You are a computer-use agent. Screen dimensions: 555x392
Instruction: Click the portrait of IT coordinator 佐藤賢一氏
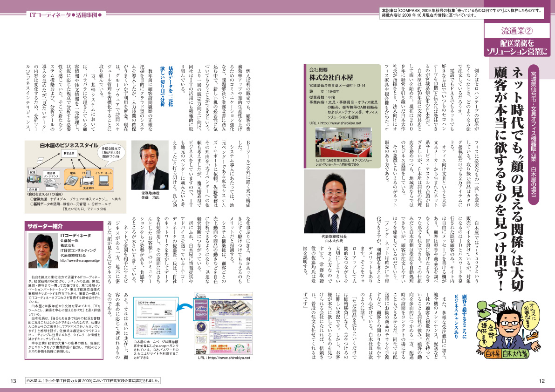43,250
